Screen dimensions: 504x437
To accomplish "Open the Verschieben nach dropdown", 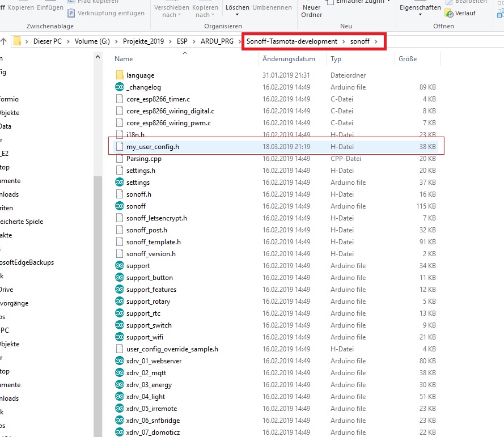I will tap(171, 11).
